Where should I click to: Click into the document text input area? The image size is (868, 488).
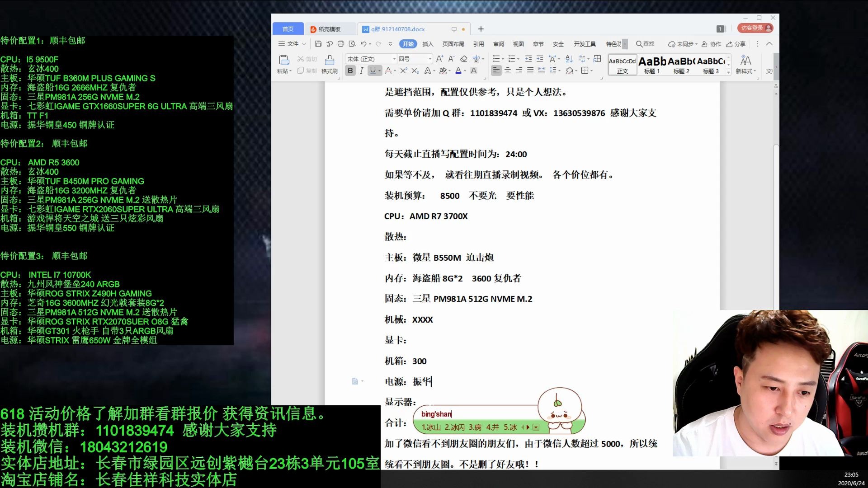pos(431,381)
